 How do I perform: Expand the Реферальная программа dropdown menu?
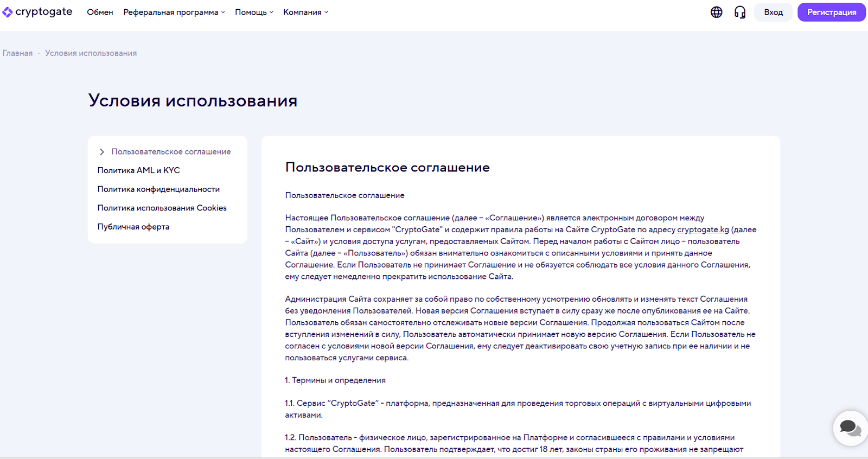(174, 12)
